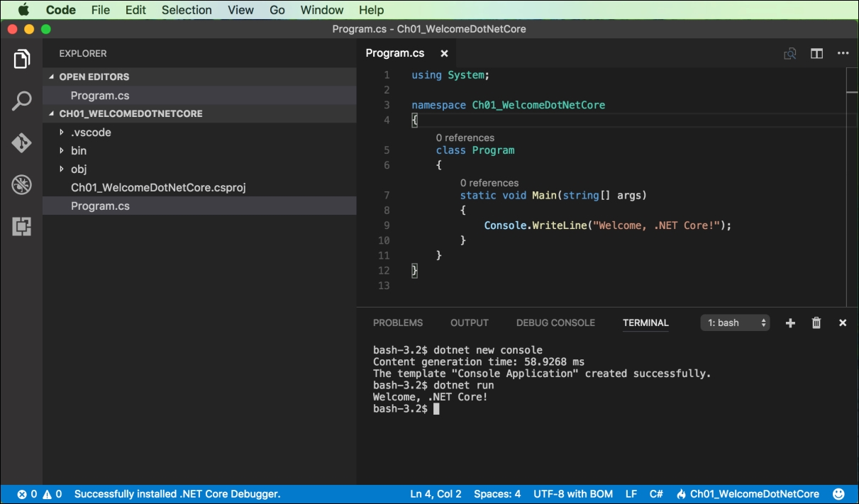Click Ch01_WelcomeDotNetCore project in status bar
This screenshot has width=859, height=504.
754,494
